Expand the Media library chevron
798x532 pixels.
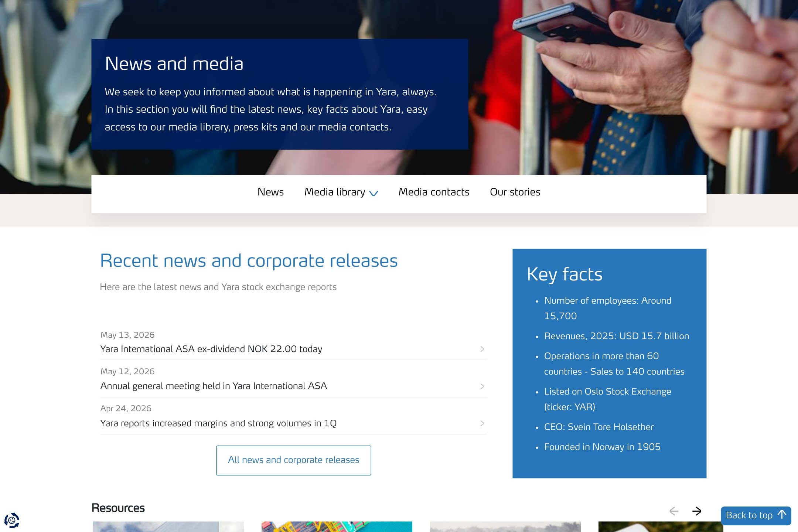[x=374, y=193]
